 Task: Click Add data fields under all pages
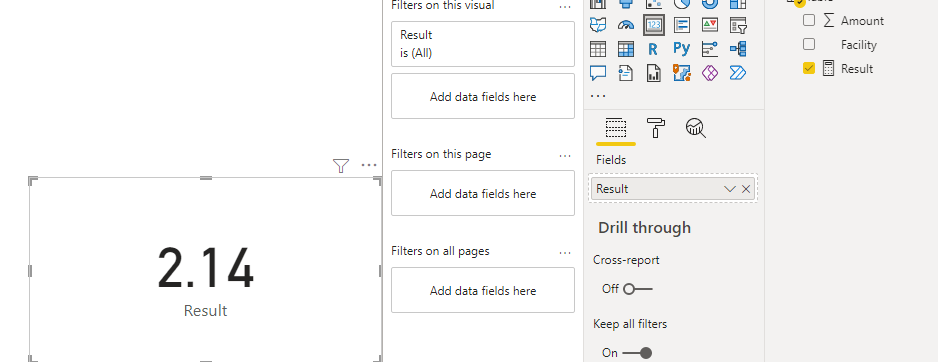tap(483, 290)
